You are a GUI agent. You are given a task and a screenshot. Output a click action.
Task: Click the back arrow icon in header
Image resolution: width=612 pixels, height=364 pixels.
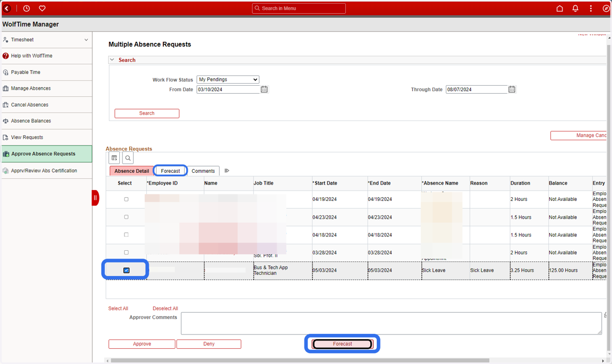(x=7, y=8)
